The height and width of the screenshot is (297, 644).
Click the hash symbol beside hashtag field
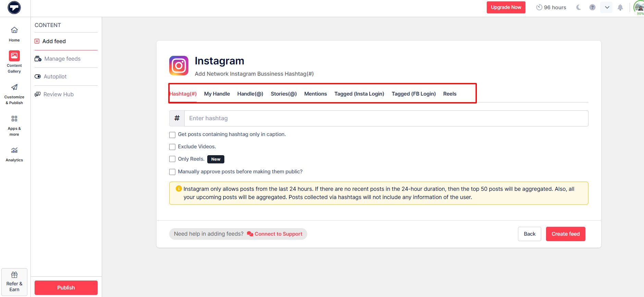177,118
